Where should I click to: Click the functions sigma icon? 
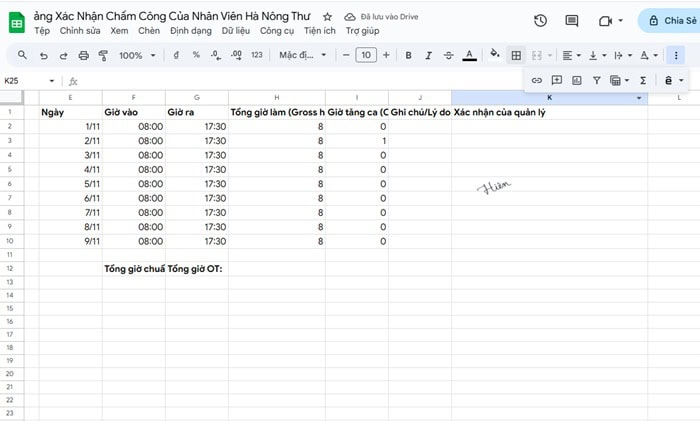[x=642, y=80]
